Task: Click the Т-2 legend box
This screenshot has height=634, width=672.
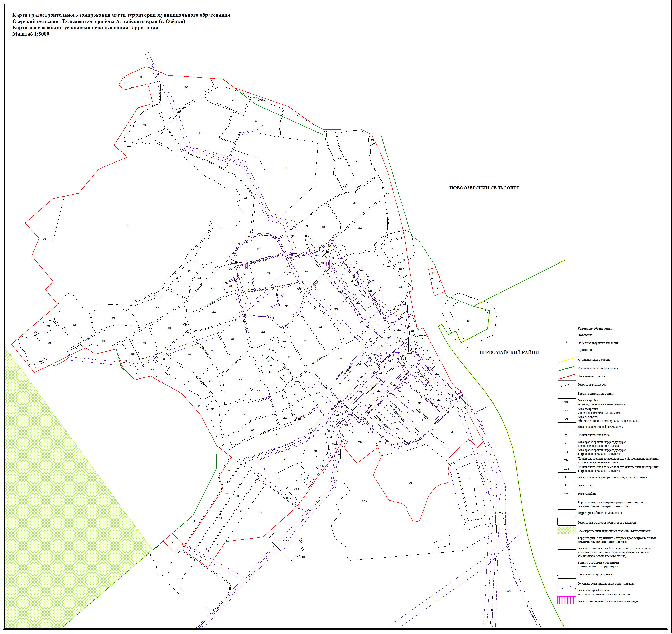Action: pyautogui.click(x=566, y=452)
